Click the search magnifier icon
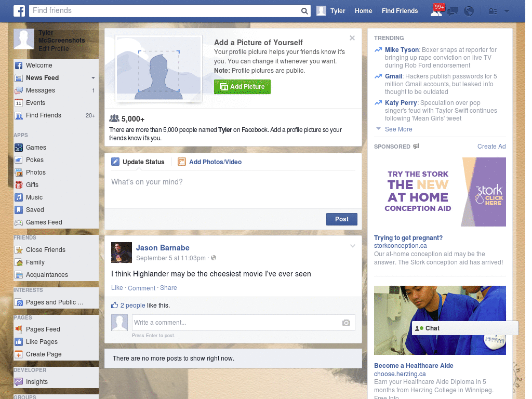Image resolution: width=532 pixels, height=399 pixels. click(304, 11)
